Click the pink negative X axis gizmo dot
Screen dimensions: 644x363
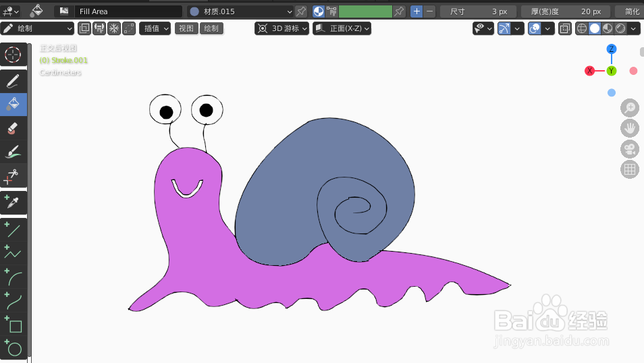(x=633, y=71)
